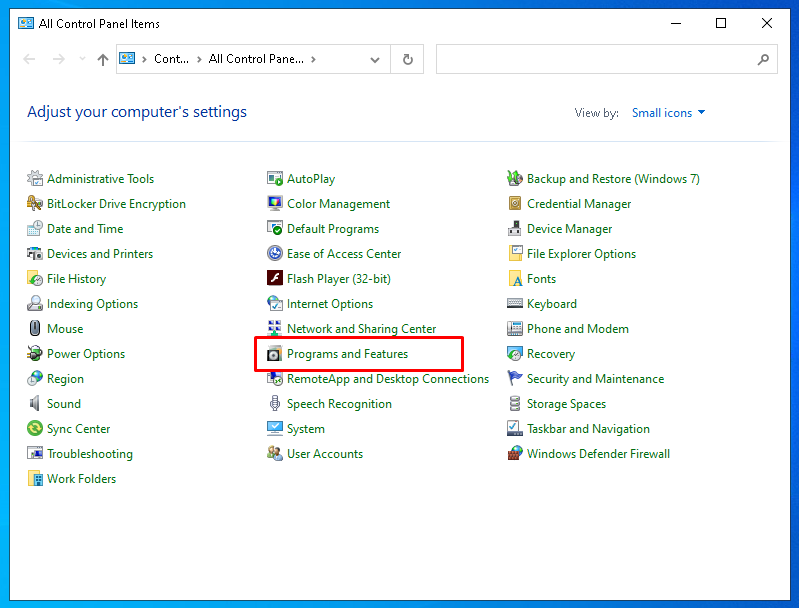Click the Cont... breadcrumb segment

(171, 59)
